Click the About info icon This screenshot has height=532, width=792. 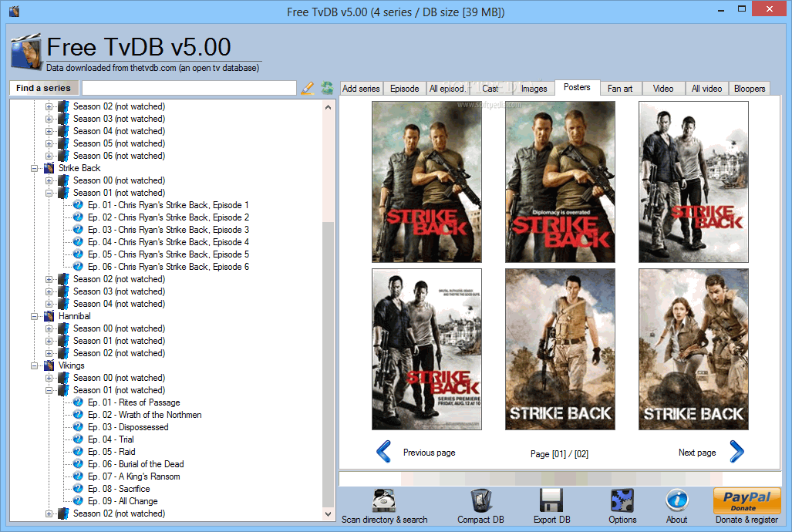click(677, 500)
